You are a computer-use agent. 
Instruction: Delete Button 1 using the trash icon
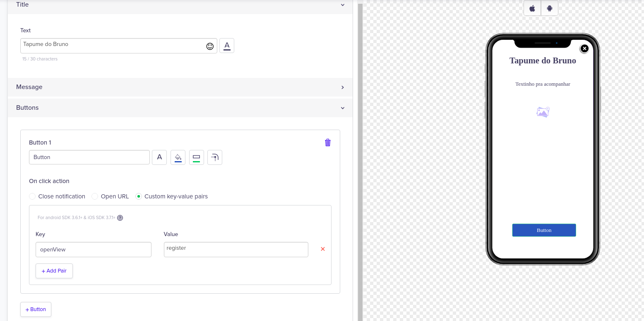(327, 142)
